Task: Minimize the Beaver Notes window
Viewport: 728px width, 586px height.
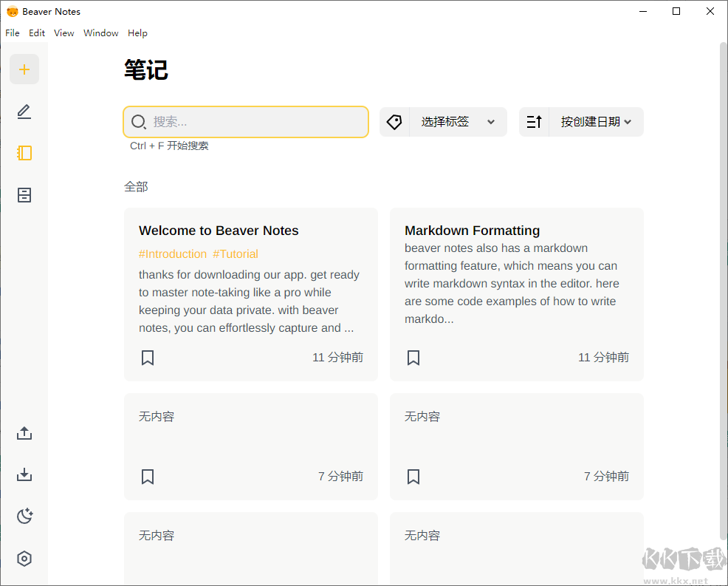Action: click(x=643, y=11)
